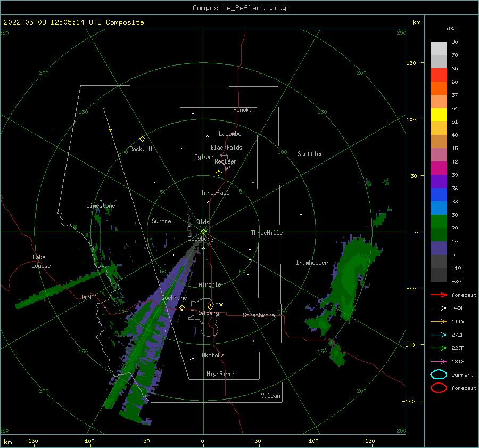The height and width of the screenshot is (448, 479).
Task: Click the Drumheller label
Action: (312, 263)
